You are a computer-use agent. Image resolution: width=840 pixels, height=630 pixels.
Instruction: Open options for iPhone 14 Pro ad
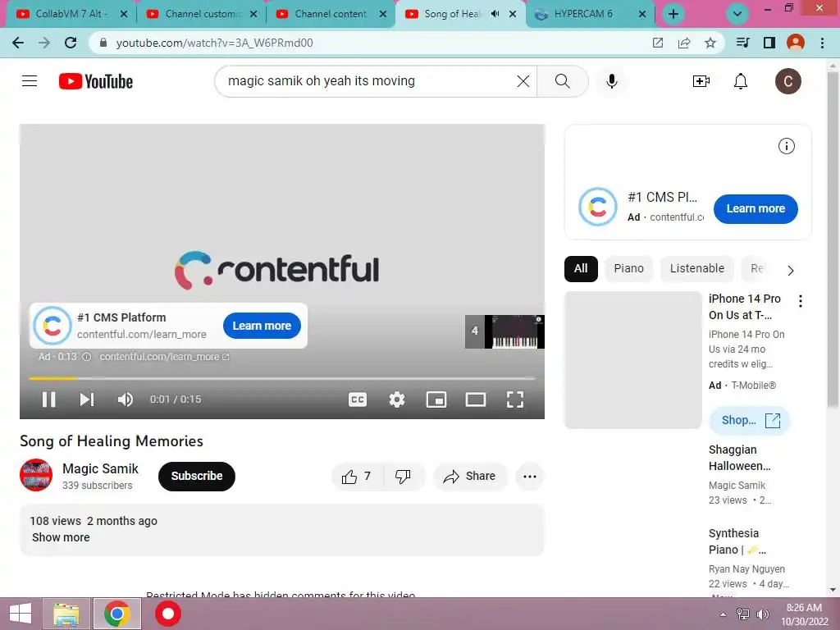pyautogui.click(x=801, y=301)
